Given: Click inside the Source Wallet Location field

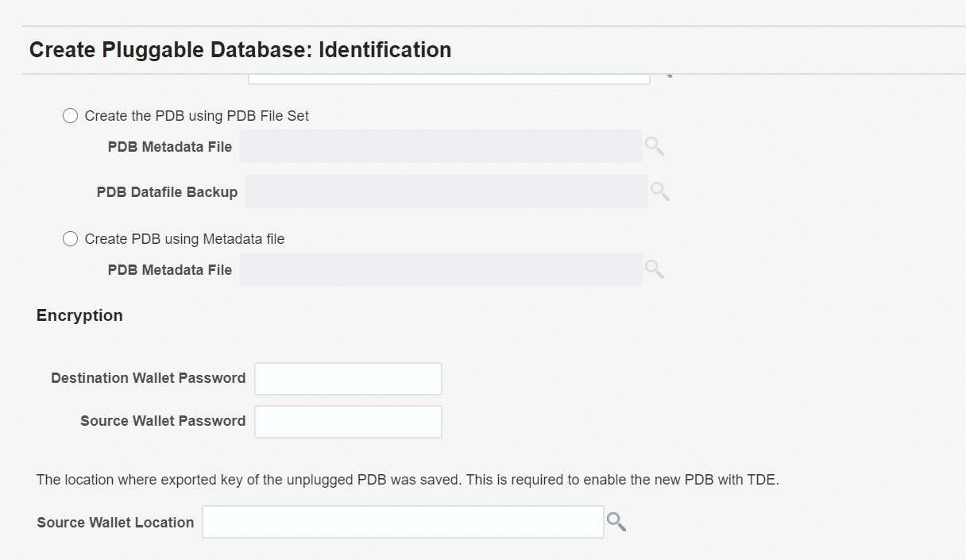Looking at the screenshot, I should point(403,522).
